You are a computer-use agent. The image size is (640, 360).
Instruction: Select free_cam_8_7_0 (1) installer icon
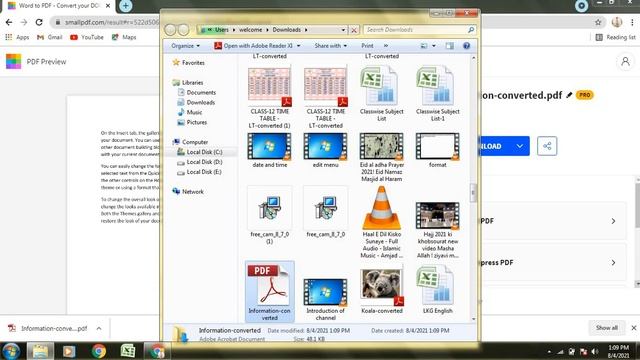pos(269,208)
